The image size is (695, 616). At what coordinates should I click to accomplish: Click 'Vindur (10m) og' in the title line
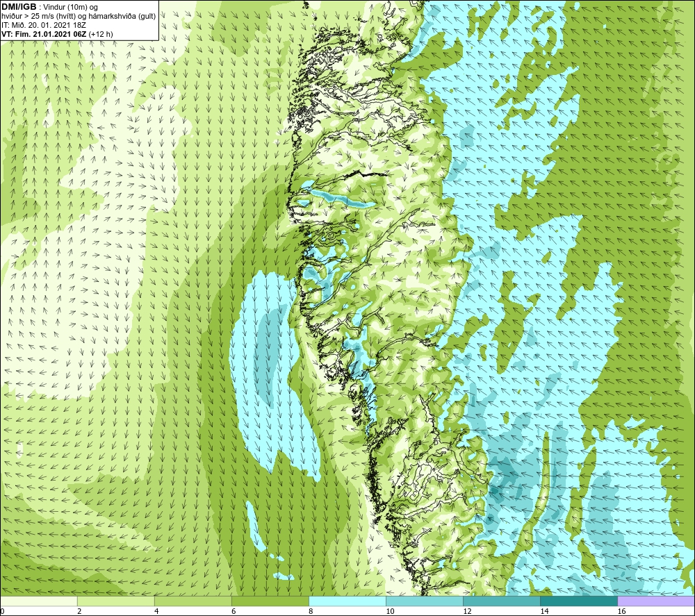pyautogui.click(x=70, y=8)
